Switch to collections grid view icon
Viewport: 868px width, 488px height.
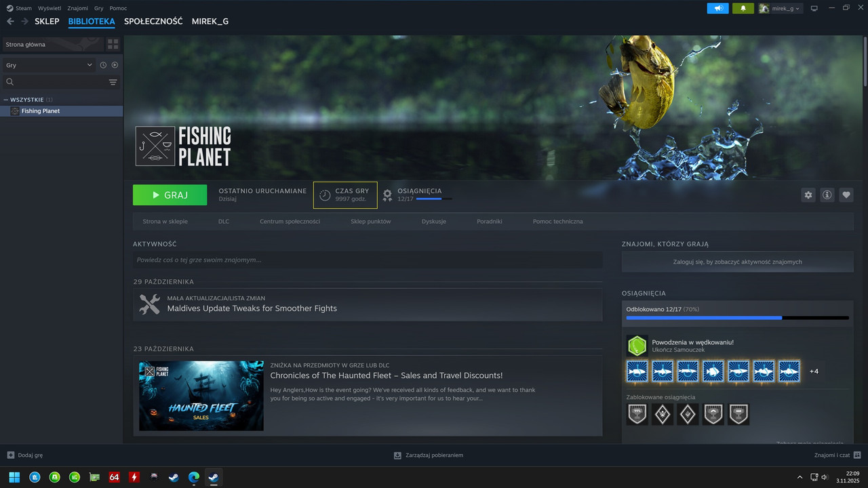point(113,44)
